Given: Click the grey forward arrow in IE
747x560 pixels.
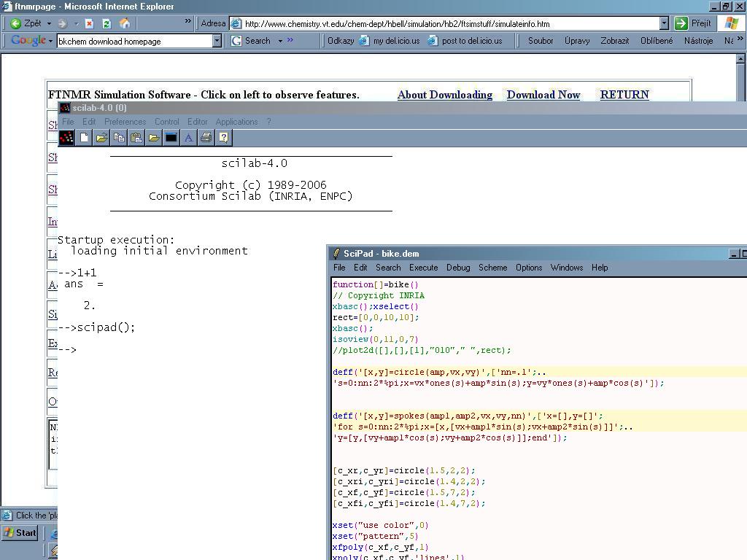Looking at the screenshot, I should coord(62,23).
